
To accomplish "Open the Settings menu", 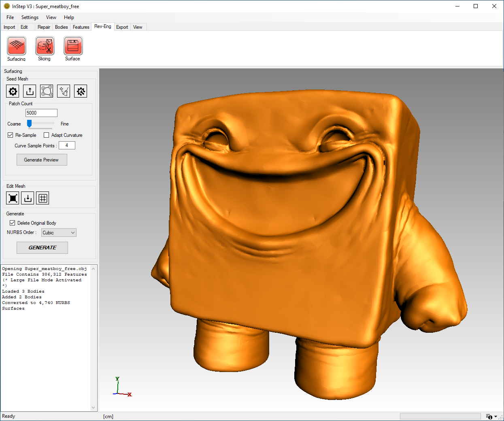I will pos(30,17).
